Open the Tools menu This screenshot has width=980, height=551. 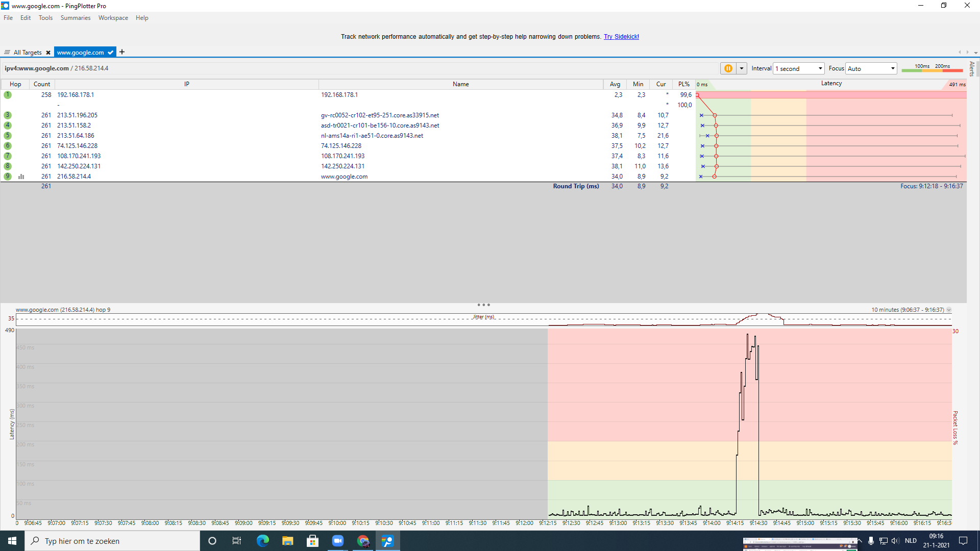[45, 18]
